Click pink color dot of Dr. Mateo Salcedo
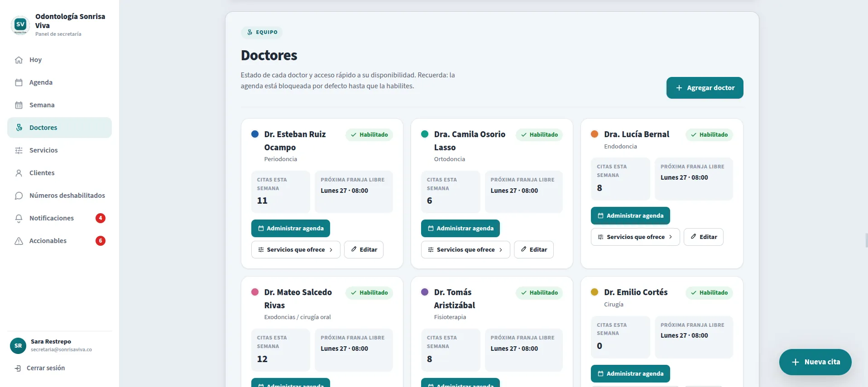This screenshot has height=387, width=868. click(x=255, y=292)
